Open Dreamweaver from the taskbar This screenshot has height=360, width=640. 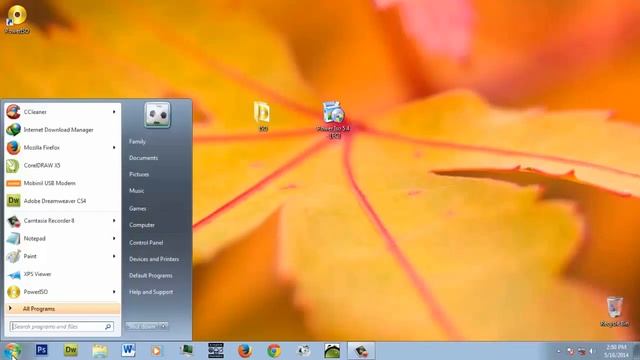71,350
